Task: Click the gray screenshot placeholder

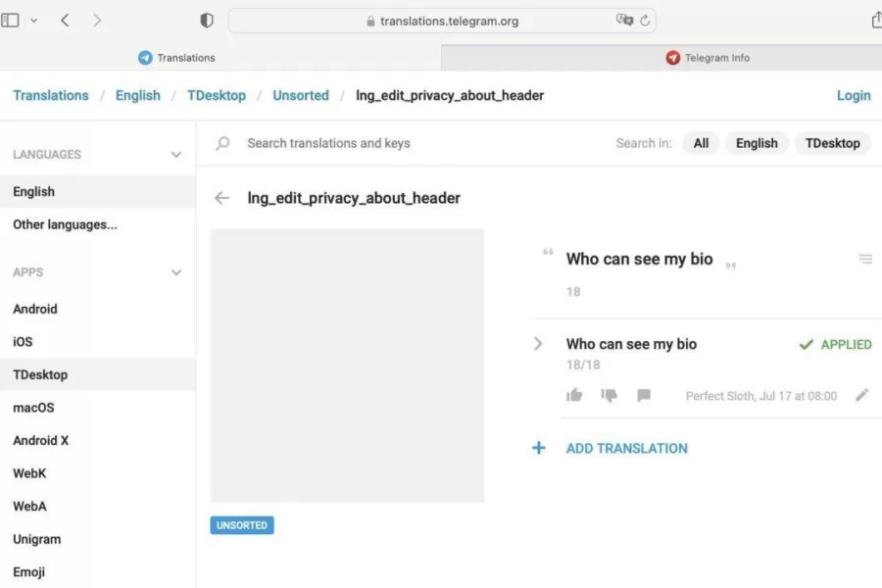Action: pos(347,366)
